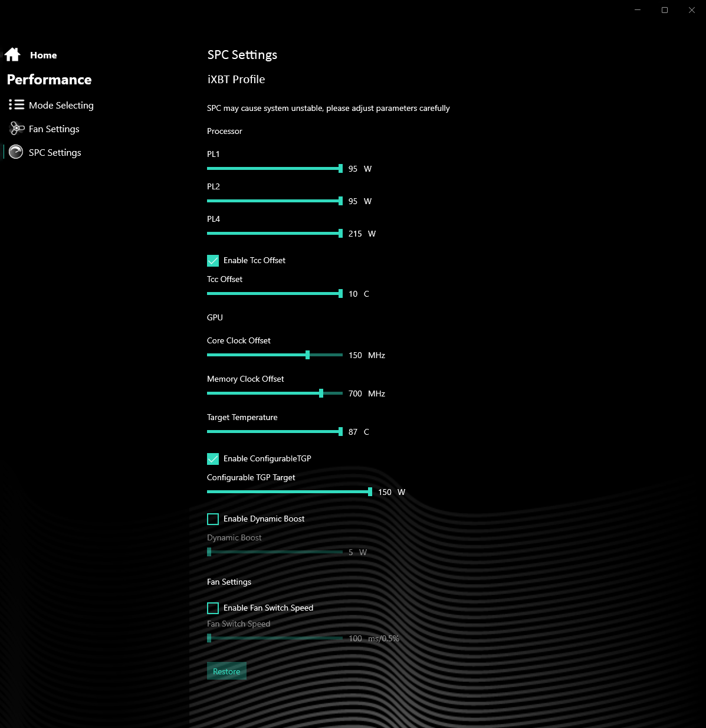
Task: Go to Mode Selecting
Action: [x=61, y=106]
